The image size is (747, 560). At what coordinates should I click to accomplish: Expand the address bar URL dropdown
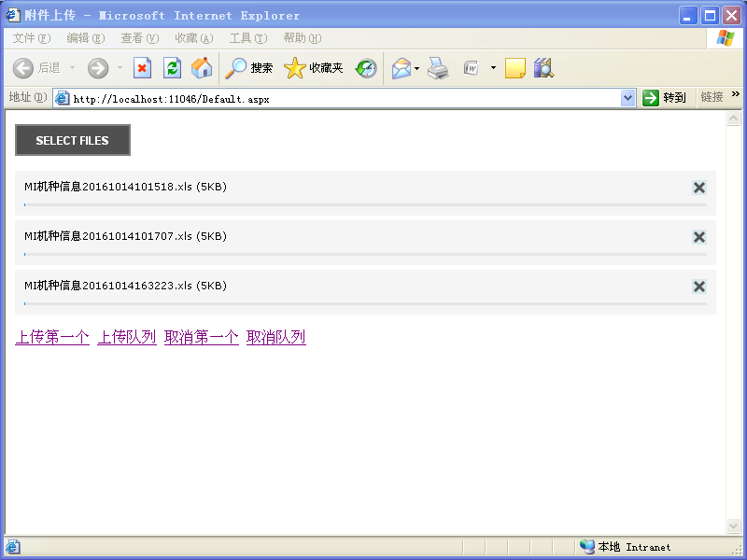point(627,98)
